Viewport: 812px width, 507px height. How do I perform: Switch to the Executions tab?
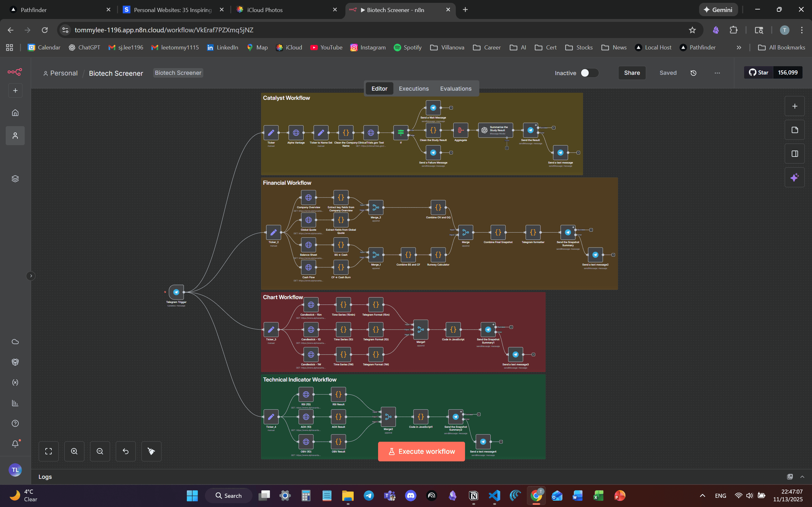413,88
